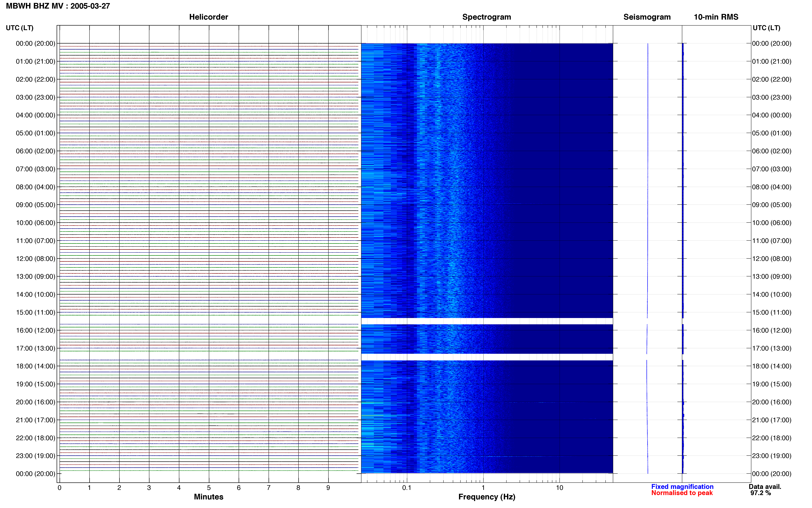Click the Helicorder panel heading
The height and width of the screenshot is (508, 812).
pyautogui.click(x=209, y=17)
